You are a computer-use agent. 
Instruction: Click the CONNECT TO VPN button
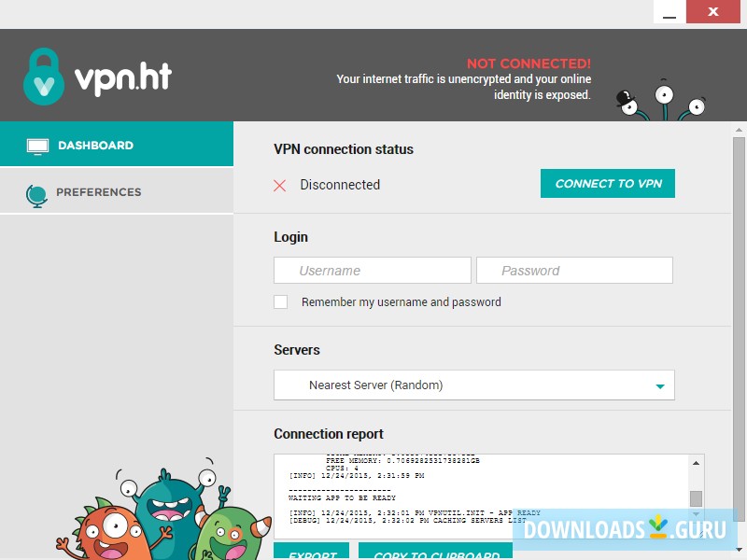607,183
